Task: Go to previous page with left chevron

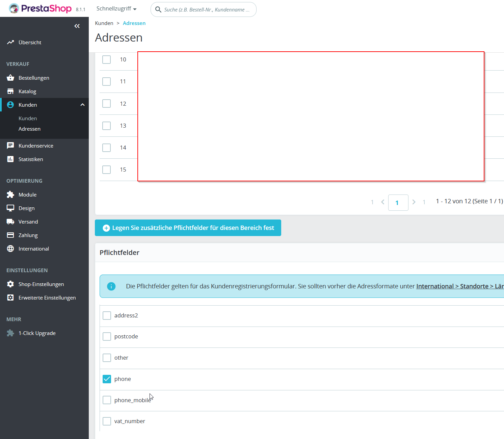Action: point(383,202)
